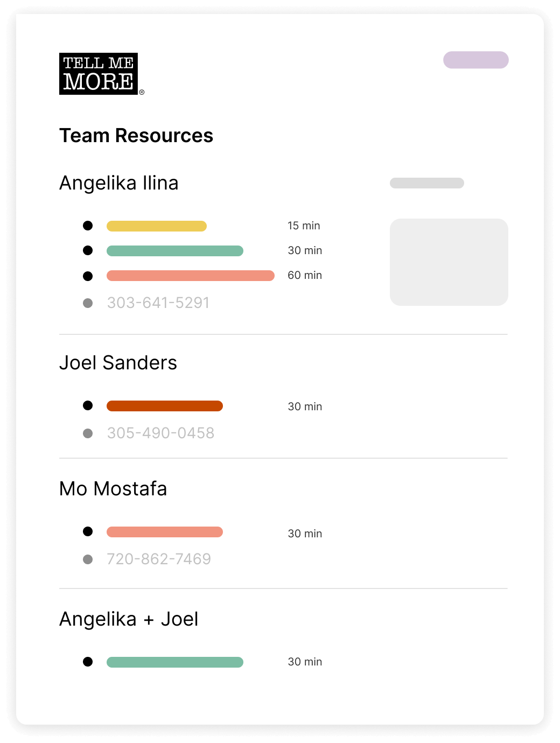Select Angelika's green 30 min bar
This screenshot has height=743, width=560.
(174, 251)
